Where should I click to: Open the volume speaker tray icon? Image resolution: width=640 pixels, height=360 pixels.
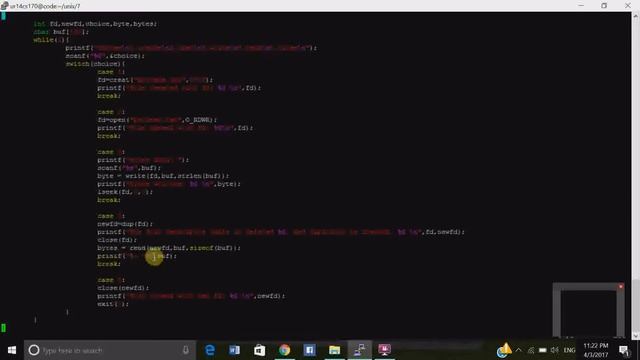(554, 350)
